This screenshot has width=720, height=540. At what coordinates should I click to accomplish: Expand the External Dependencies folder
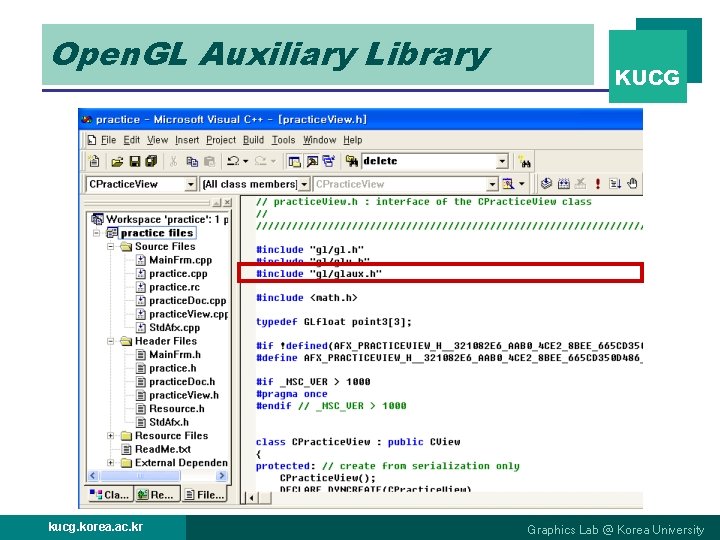[x=111, y=463]
